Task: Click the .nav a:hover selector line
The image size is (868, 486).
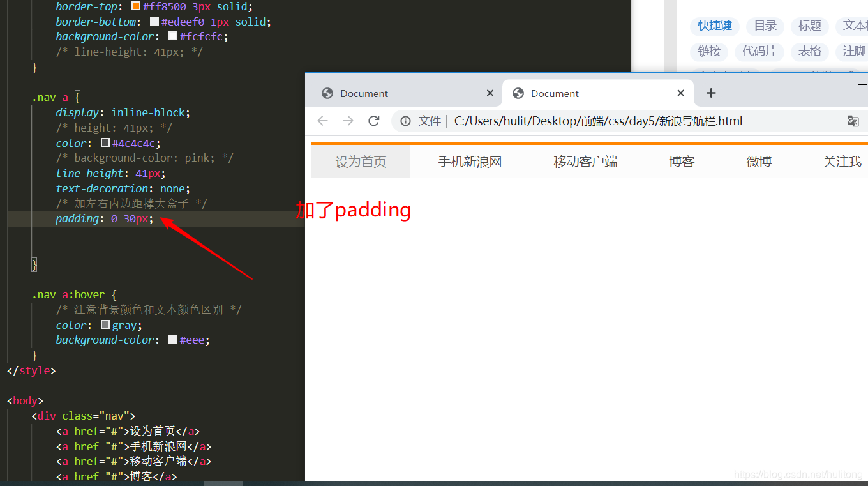Action: 75,294
